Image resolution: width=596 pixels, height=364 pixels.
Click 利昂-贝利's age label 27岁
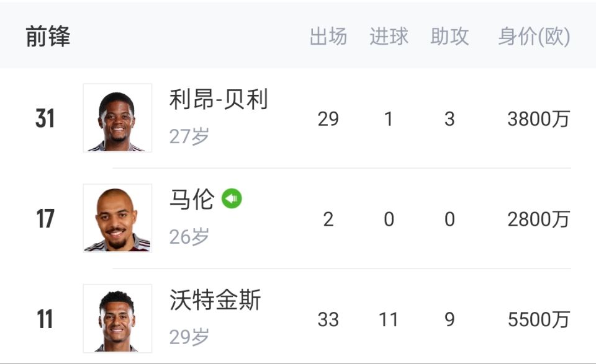(189, 136)
